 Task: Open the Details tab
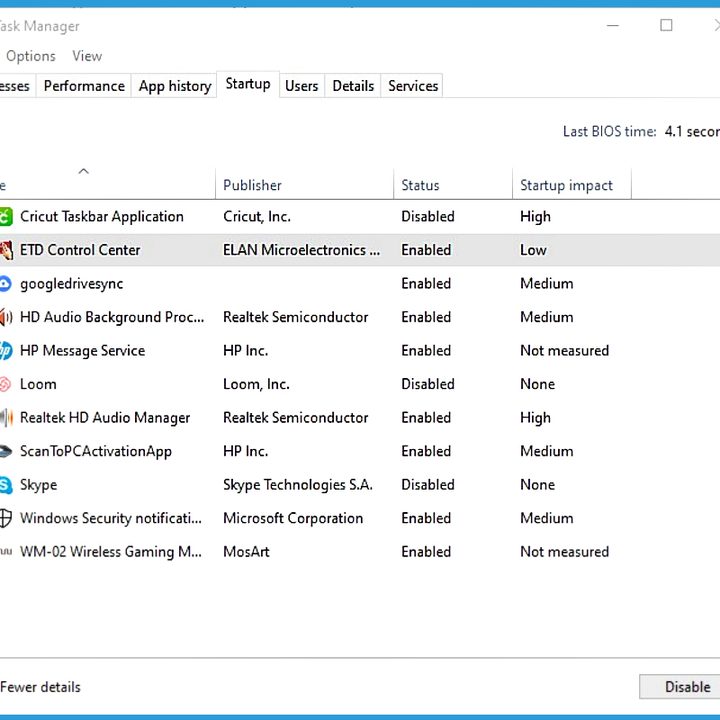(353, 86)
